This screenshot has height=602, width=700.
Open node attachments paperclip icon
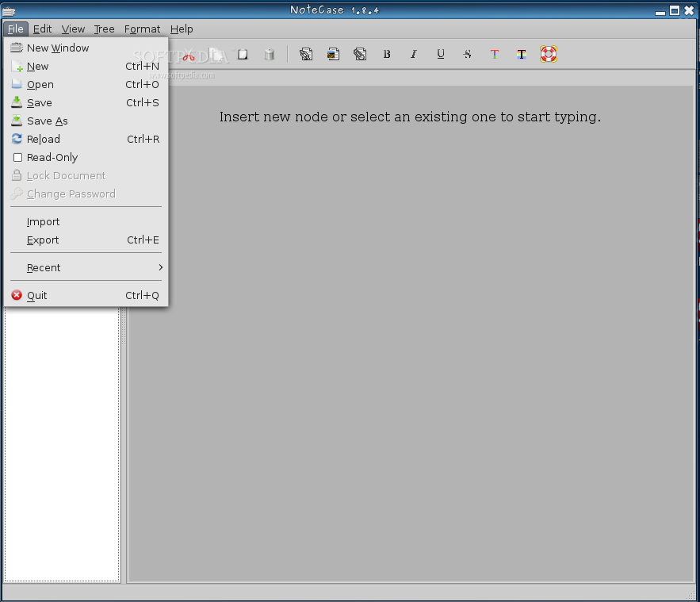[x=360, y=55]
